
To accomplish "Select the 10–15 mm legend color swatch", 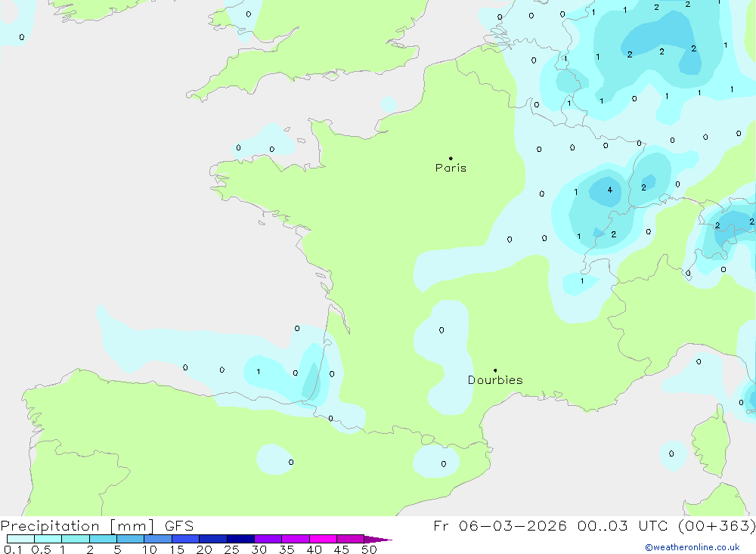I will point(158,539).
